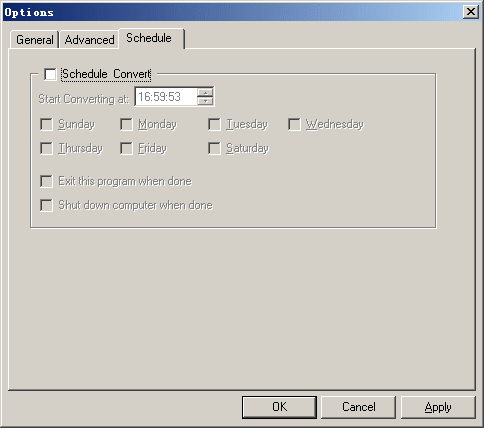Screen dimensions: 484x428
Task: Enable Shut down computer when done
Action: (x=46, y=205)
